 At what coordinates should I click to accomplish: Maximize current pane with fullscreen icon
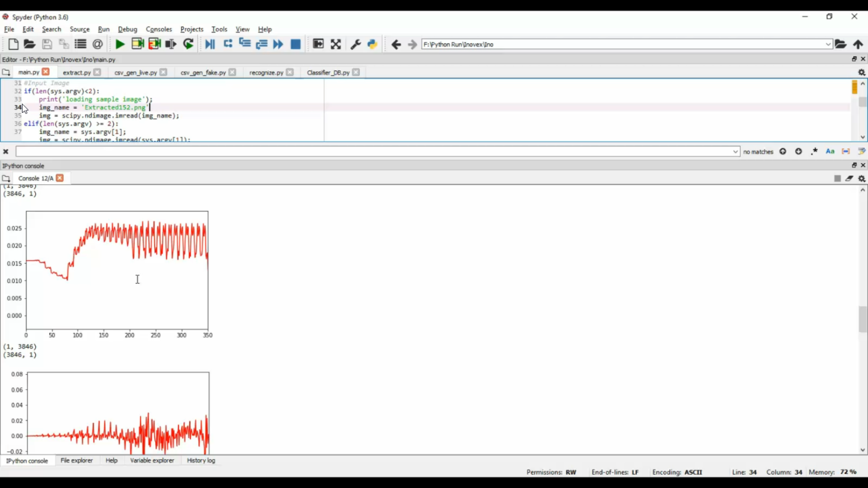click(336, 45)
